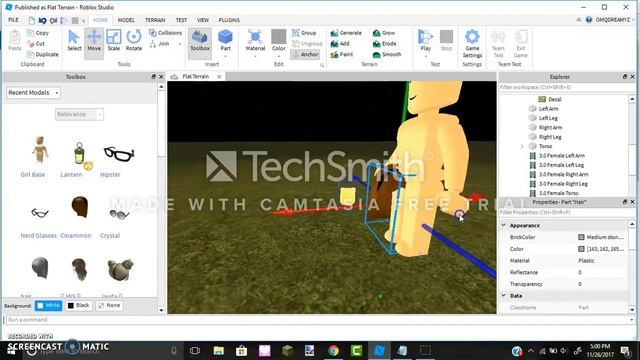Select the Cinammon hair thumbnail
The width and height of the screenshot is (640, 360).
coord(80,208)
